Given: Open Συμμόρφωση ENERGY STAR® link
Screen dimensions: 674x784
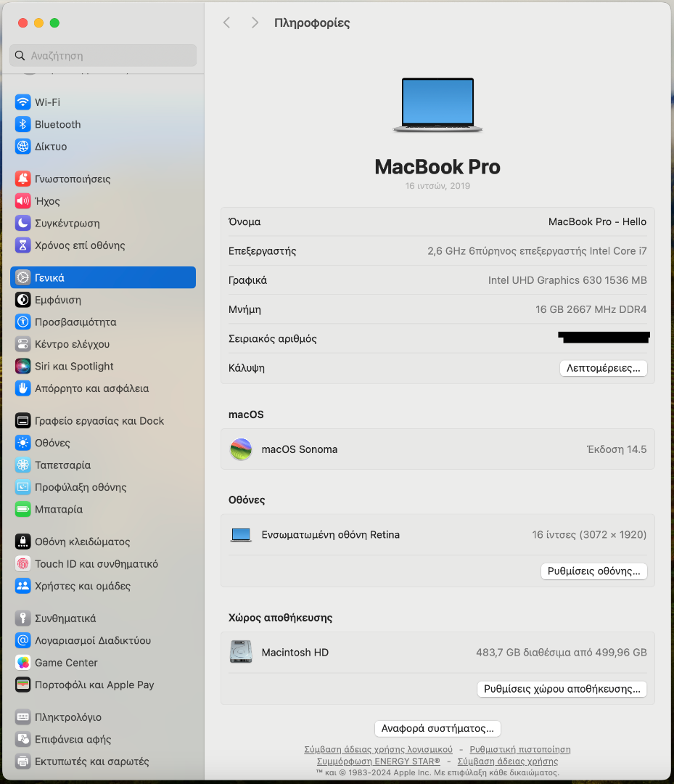Looking at the screenshot, I should 378,761.
